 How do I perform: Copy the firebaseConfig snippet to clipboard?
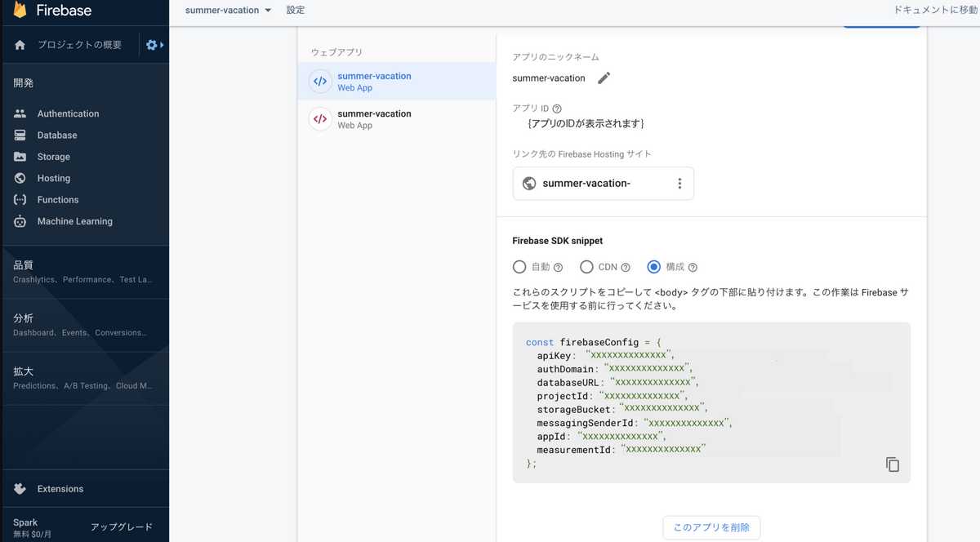pyautogui.click(x=893, y=464)
